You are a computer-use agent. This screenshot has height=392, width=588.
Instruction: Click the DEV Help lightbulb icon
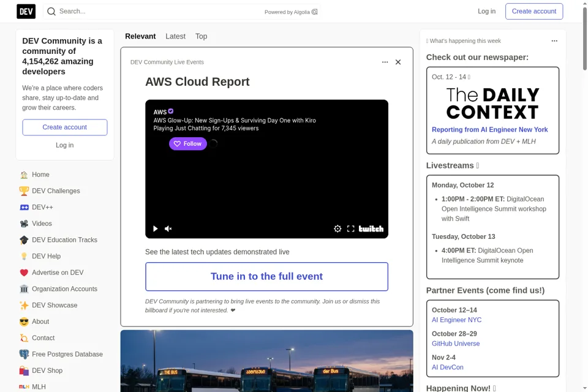pos(24,256)
